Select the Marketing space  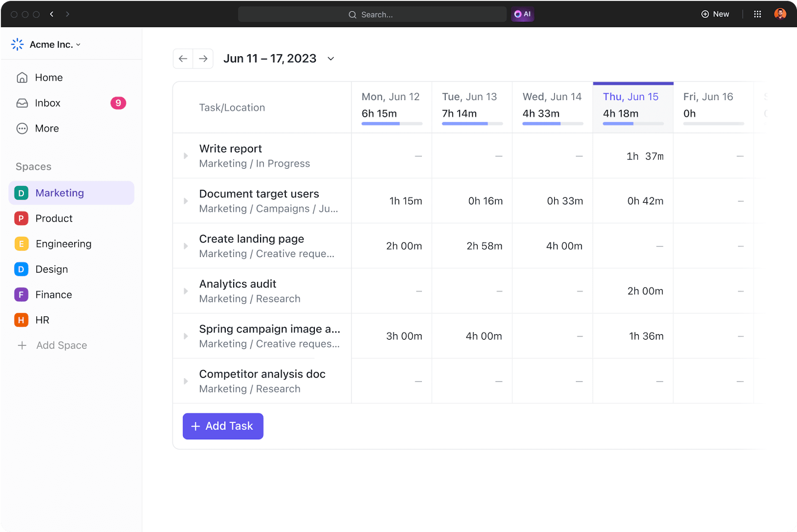point(59,193)
